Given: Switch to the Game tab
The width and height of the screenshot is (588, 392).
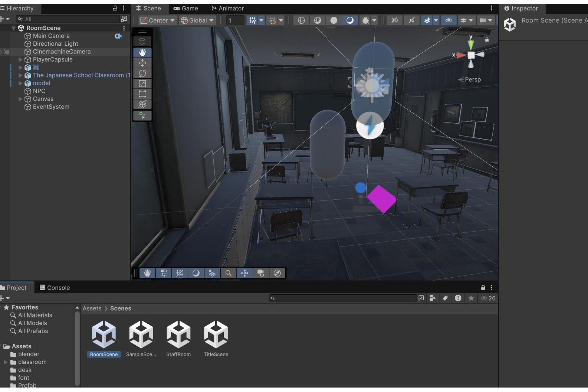Looking at the screenshot, I should coord(186,8).
